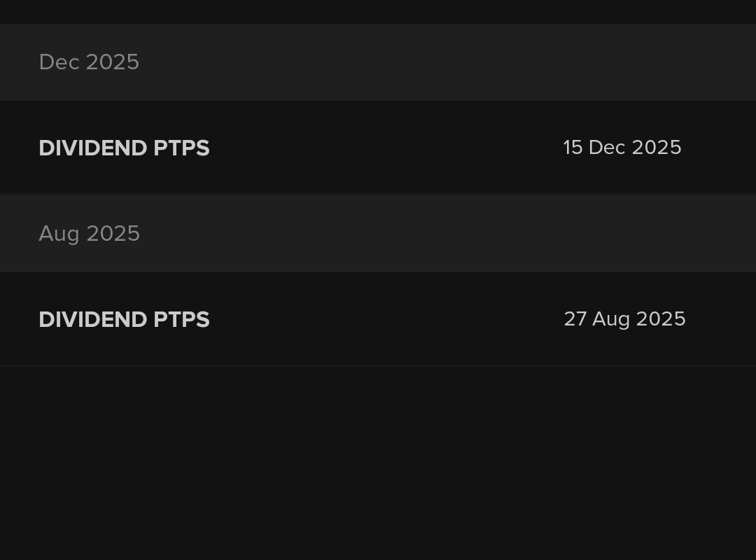The image size is (756, 560).
Task: Tap the "Aug 2025" month label text
Action: 89,234
